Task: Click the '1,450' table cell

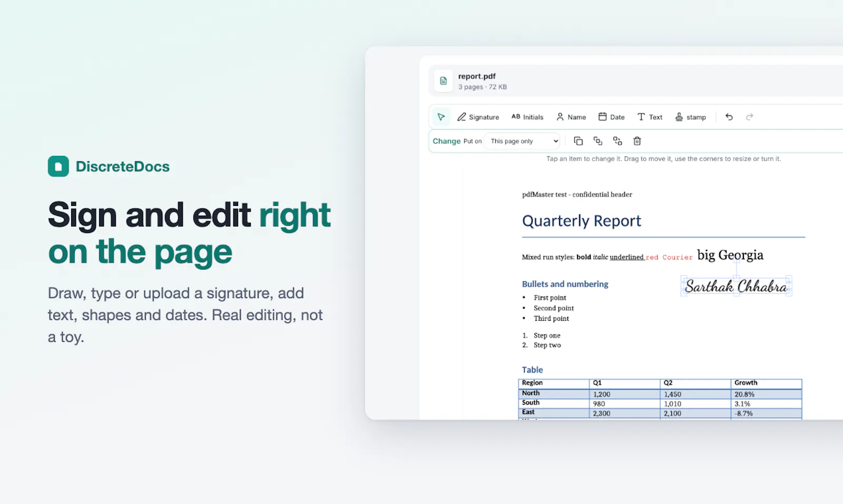Action: click(x=695, y=394)
